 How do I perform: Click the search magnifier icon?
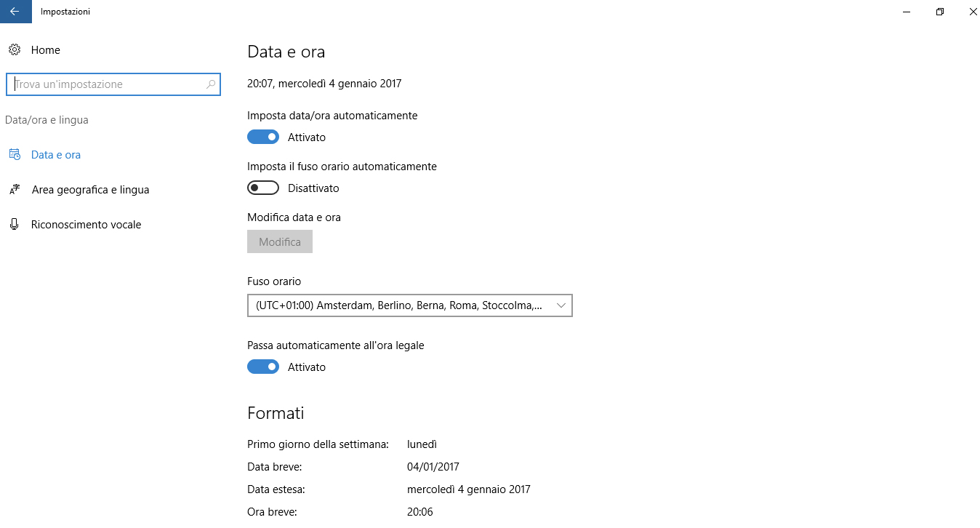point(211,84)
